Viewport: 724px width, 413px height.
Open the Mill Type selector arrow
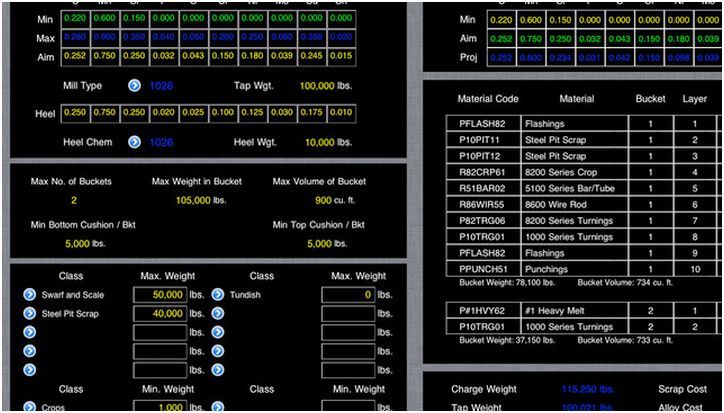coord(134,86)
